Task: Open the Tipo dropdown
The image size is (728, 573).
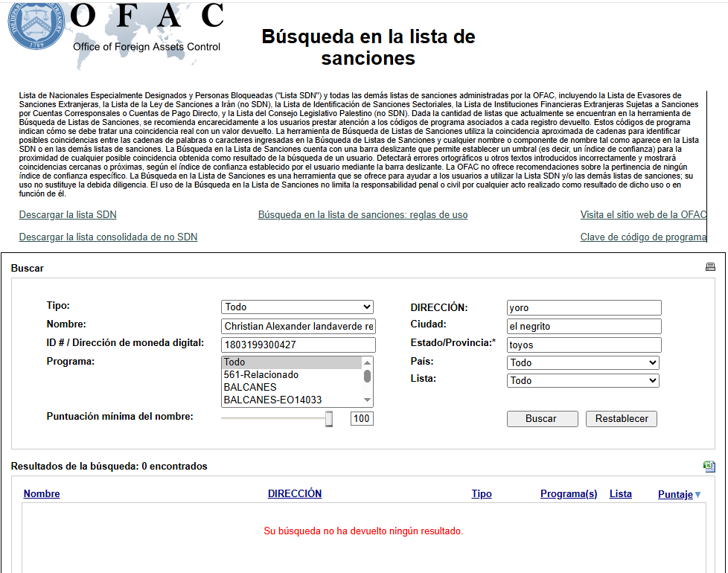Action: click(x=297, y=307)
